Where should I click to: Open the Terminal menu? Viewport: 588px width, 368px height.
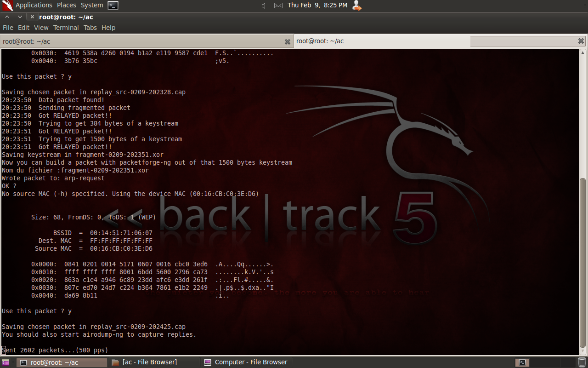[66, 28]
